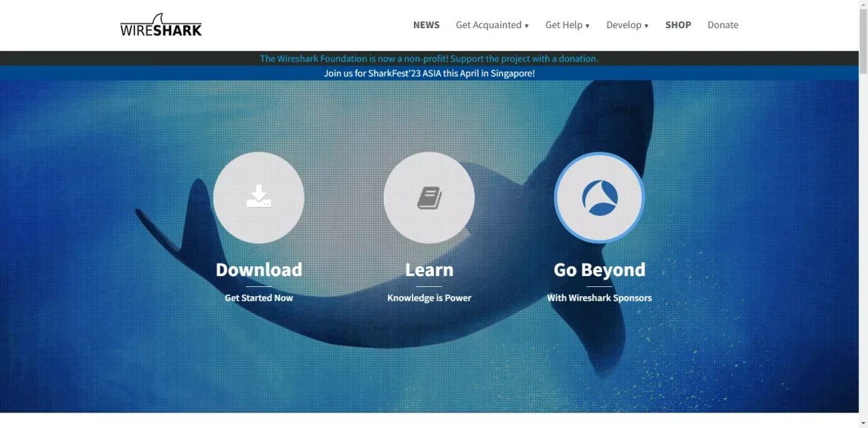The height and width of the screenshot is (428, 868).
Task: Click the Learn heading
Action: point(429,270)
